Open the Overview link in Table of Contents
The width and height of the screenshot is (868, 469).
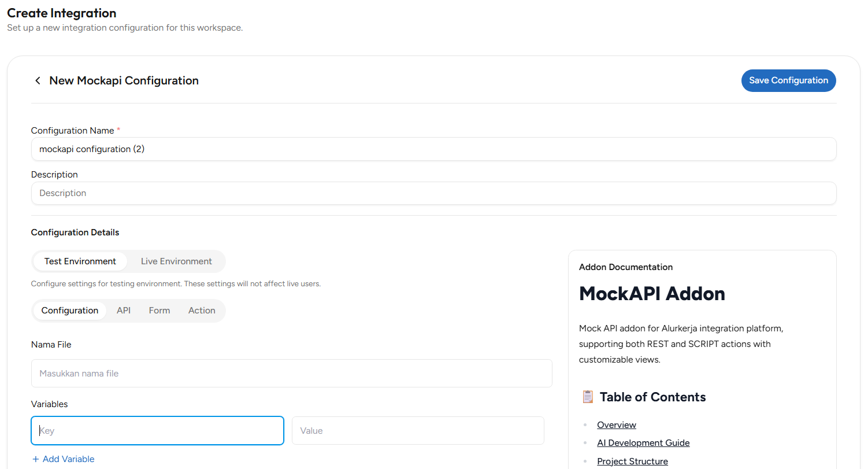[x=617, y=425]
